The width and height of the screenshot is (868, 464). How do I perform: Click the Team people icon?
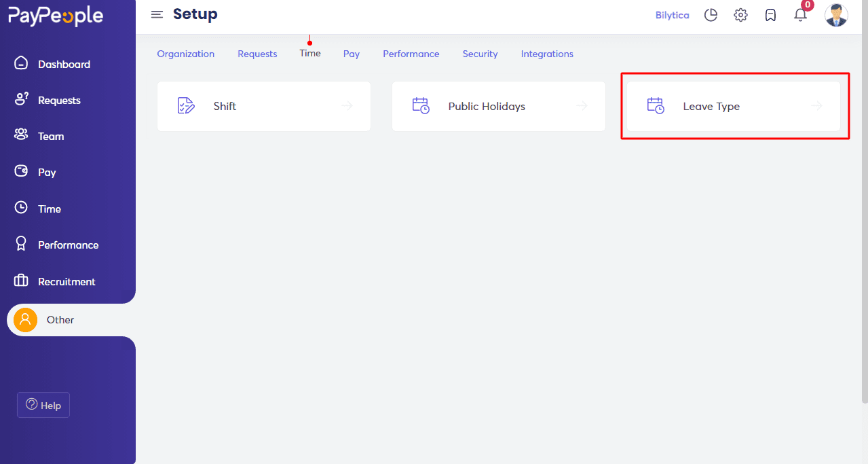point(21,135)
